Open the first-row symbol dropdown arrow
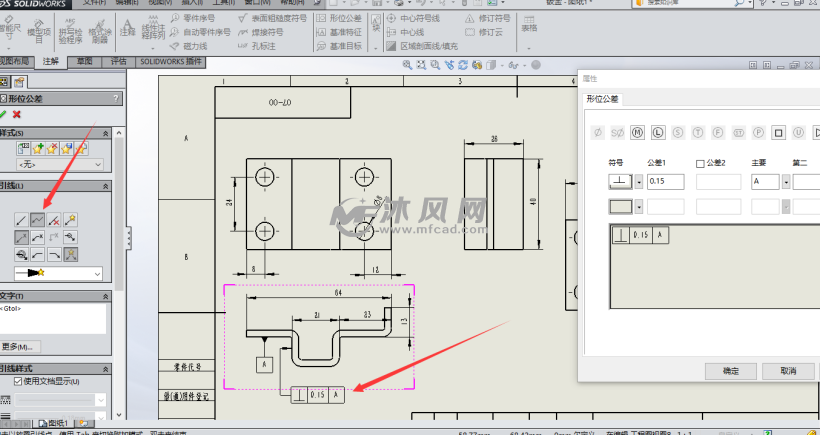 pos(639,182)
